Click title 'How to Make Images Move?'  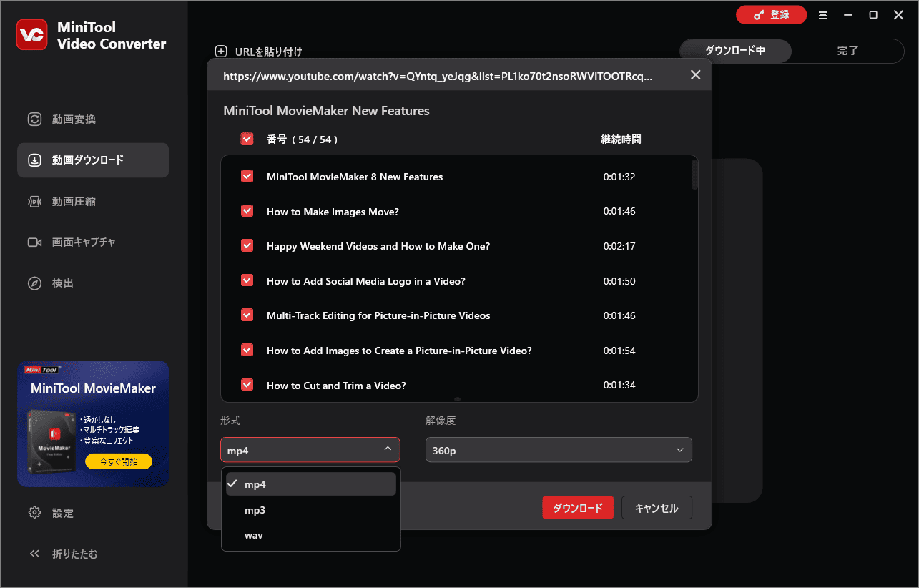pos(333,212)
